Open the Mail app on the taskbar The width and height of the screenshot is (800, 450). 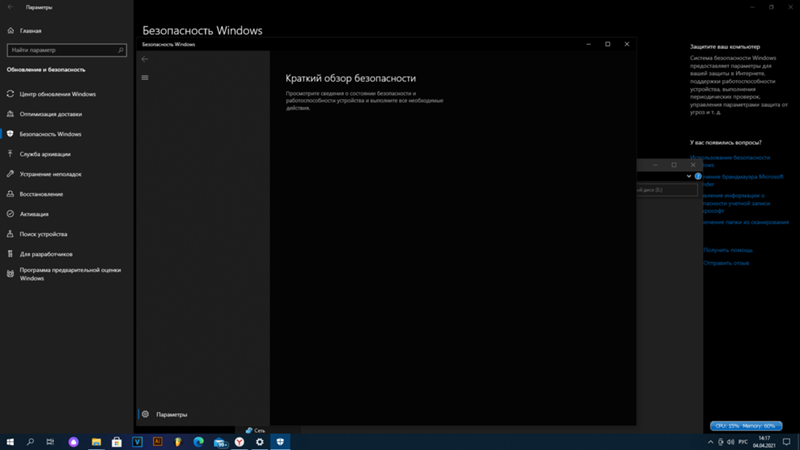[x=220, y=442]
